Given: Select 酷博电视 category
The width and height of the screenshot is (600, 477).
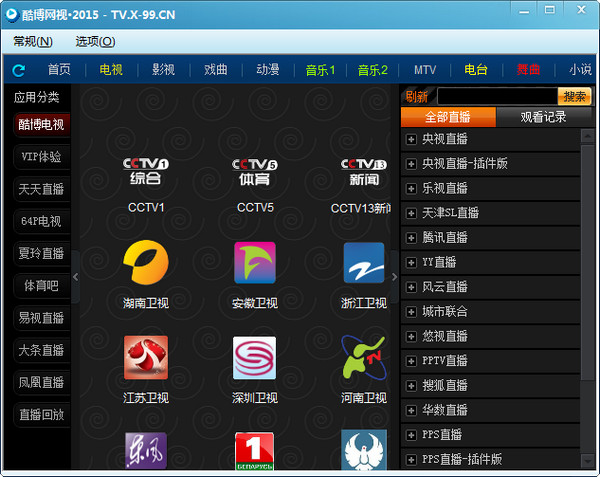Looking at the screenshot, I should pos(41,125).
